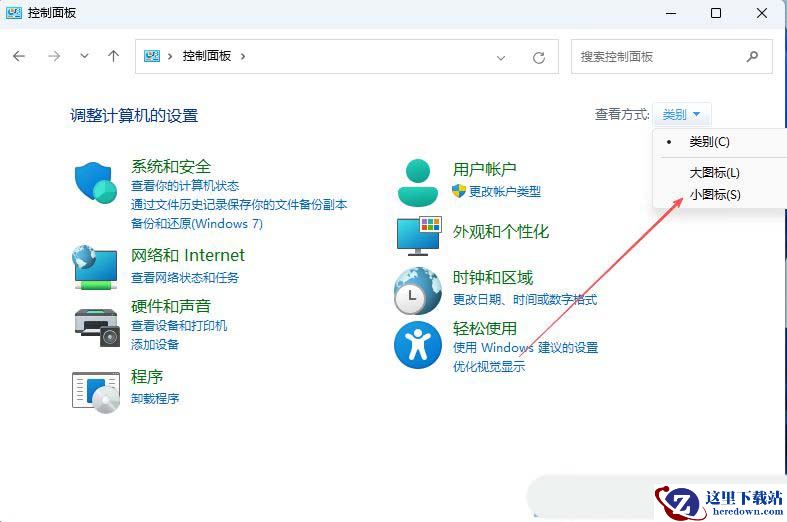The image size is (787, 522).
Task: Open 用户帐户 category link
Action: pos(484,170)
